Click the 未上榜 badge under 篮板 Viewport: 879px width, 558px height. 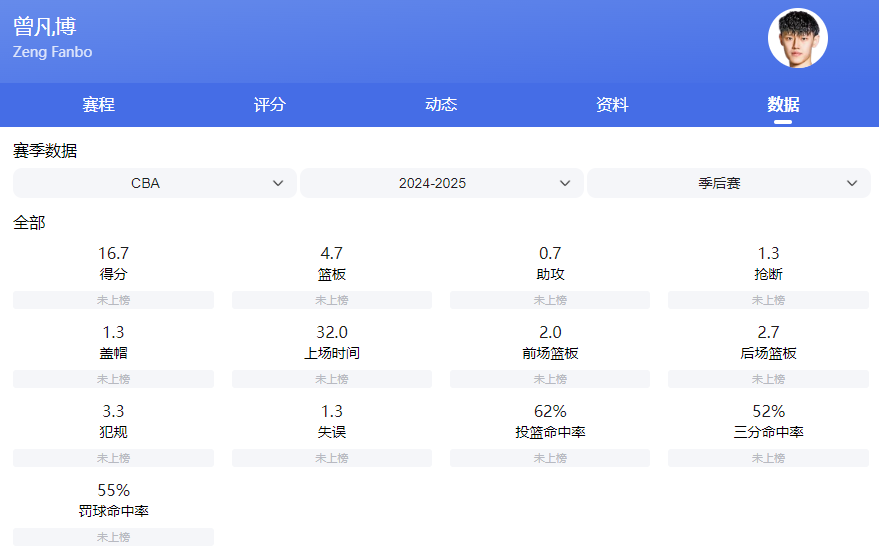tap(332, 300)
